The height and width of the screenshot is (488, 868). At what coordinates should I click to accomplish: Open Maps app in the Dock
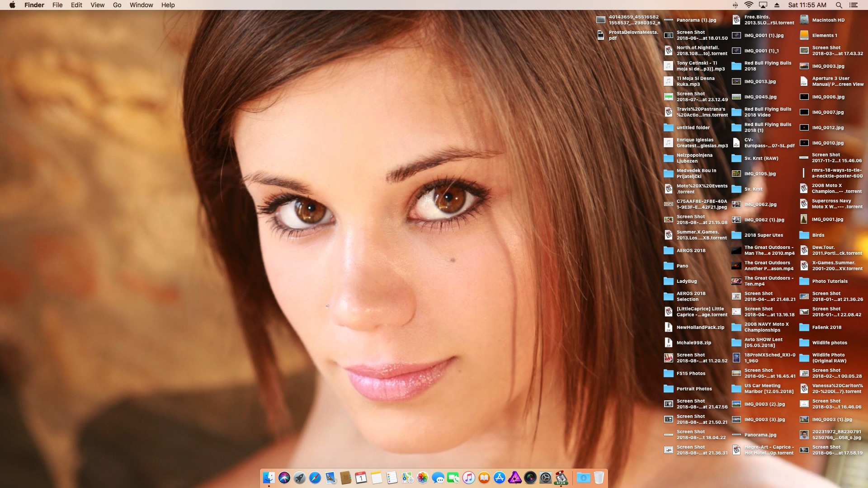(x=407, y=478)
